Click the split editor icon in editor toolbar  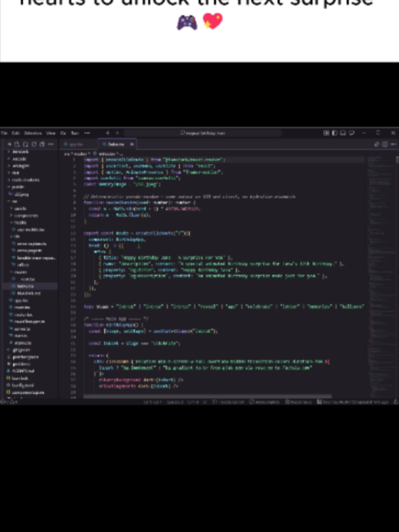point(385,144)
